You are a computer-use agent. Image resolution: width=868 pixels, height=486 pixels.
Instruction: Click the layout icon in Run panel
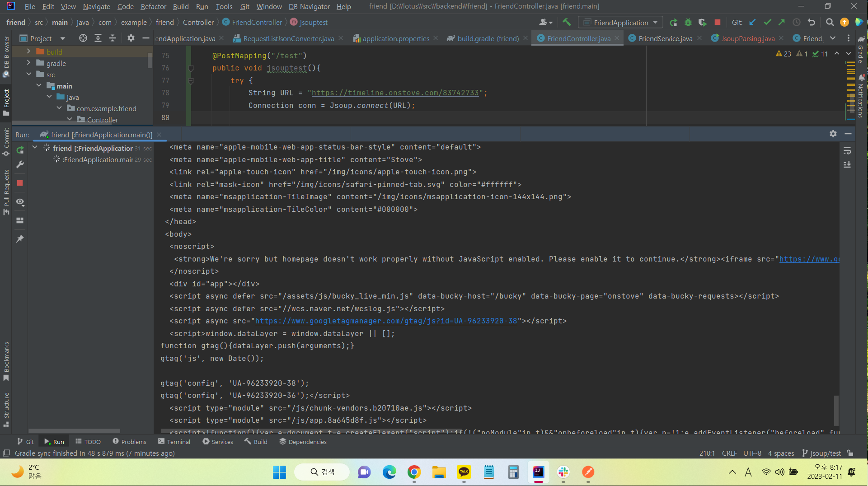[x=20, y=220]
